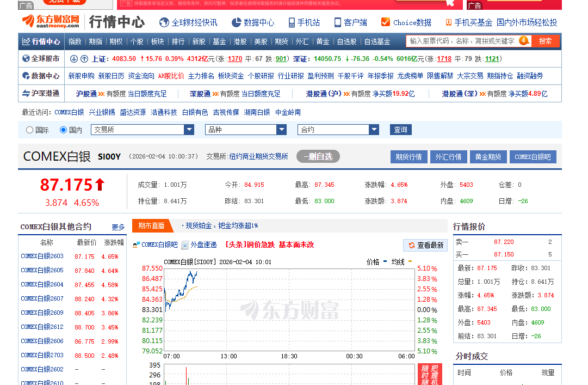588x385 pixels.
Task: Open recently visited 湖南白银
Action: 257,112
